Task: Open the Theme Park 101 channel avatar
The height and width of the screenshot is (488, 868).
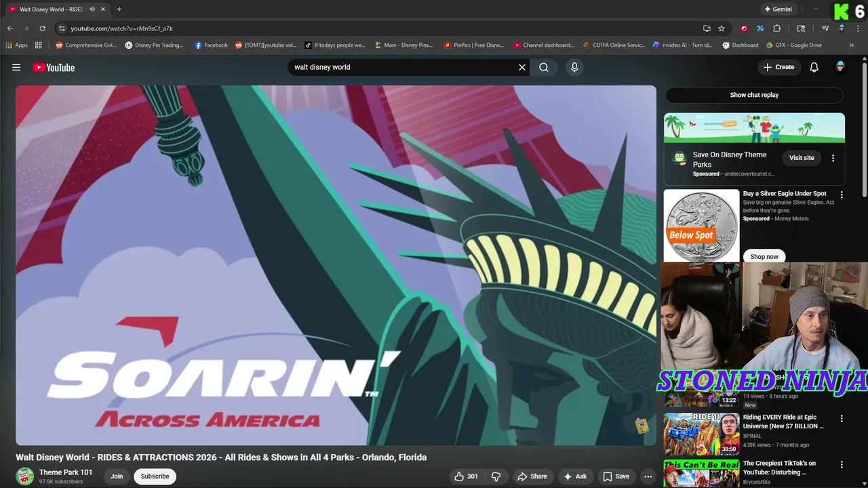Action: (x=25, y=476)
